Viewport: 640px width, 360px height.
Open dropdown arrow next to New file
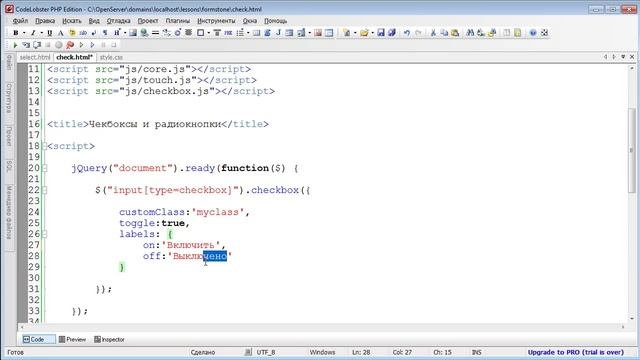click(355, 33)
